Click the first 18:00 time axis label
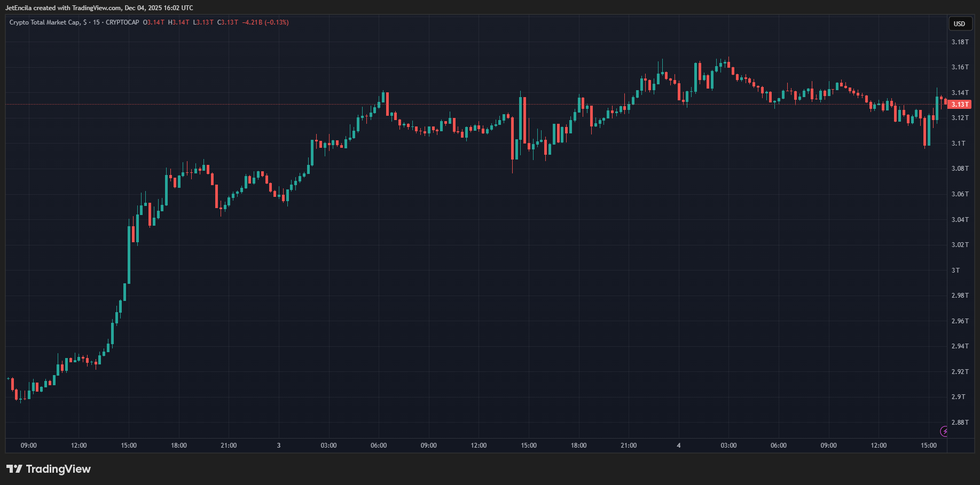The width and height of the screenshot is (980, 485). click(179, 446)
